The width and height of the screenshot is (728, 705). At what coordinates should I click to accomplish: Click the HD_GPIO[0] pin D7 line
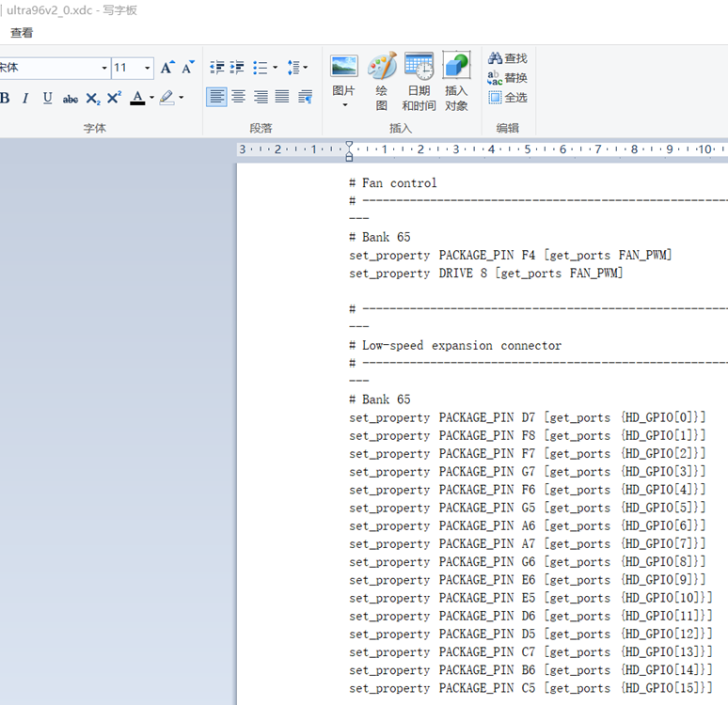528,417
